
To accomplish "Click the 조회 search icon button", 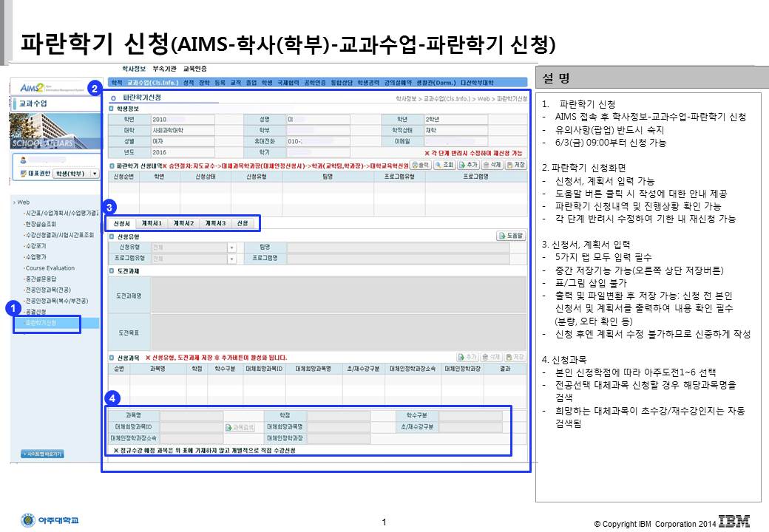I will (x=444, y=165).
